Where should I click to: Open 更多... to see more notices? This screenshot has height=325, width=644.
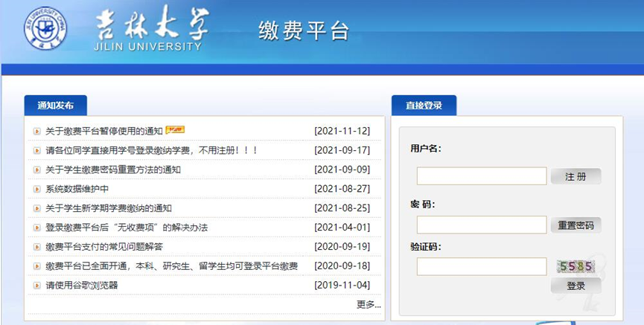(369, 304)
